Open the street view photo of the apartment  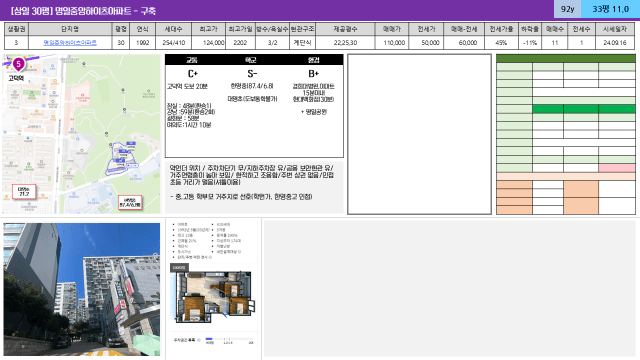pyautogui.click(x=82, y=289)
